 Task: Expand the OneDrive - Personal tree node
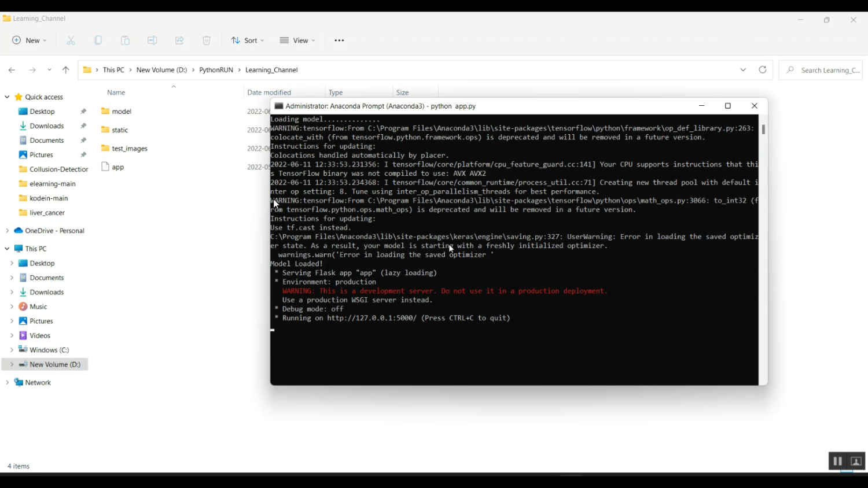(x=7, y=231)
